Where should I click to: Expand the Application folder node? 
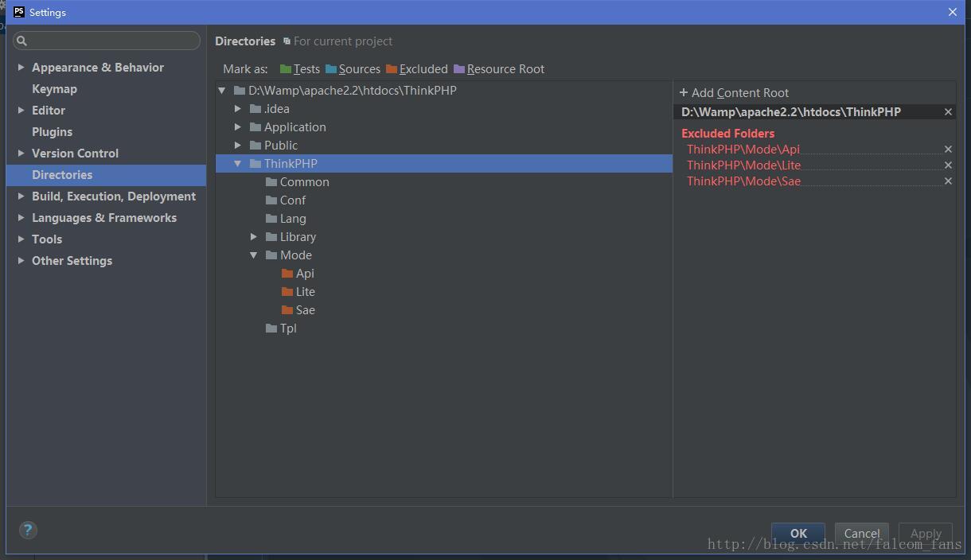pos(238,126)
